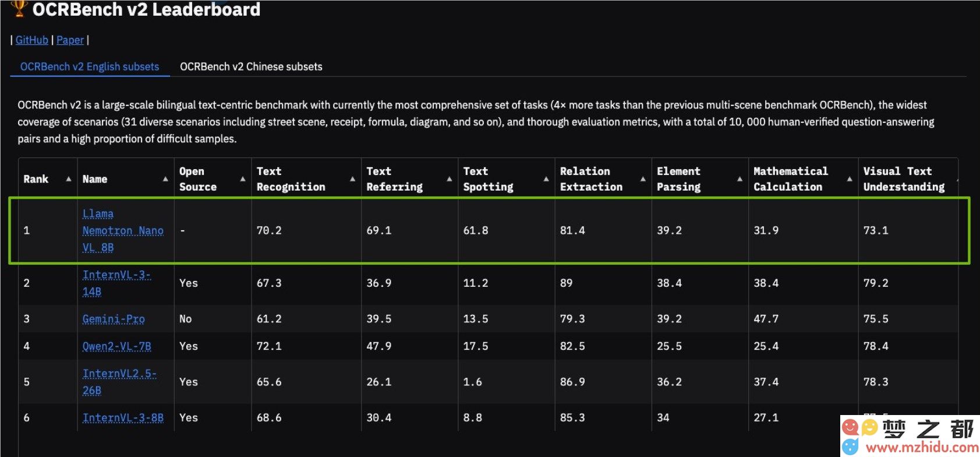
Task: Sort by Mathematical Calculation arrow
Action: (850, 179)
